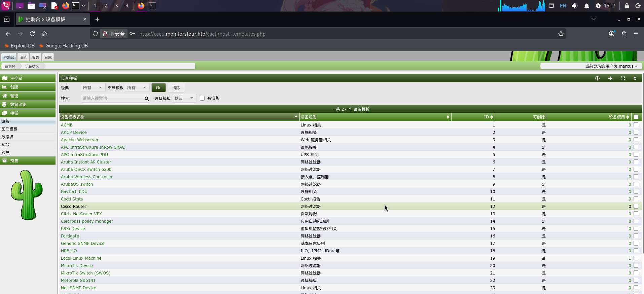The width and height of the screenshot is (644, 294).
Task: Launch Firefox from the top panel
Action: (x=66, y=6)
